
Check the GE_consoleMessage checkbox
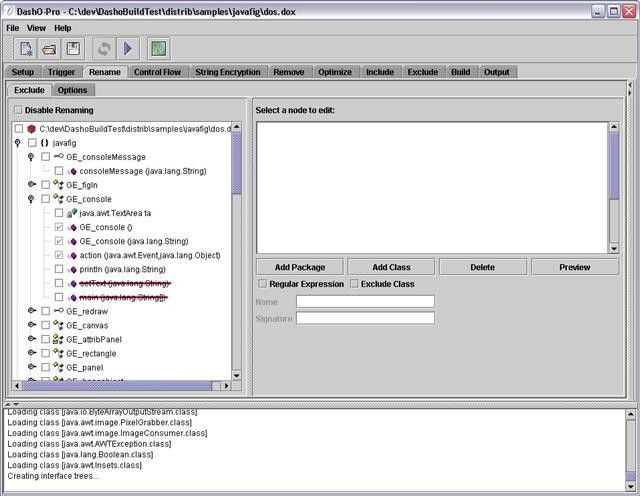[x=45, y=157]
